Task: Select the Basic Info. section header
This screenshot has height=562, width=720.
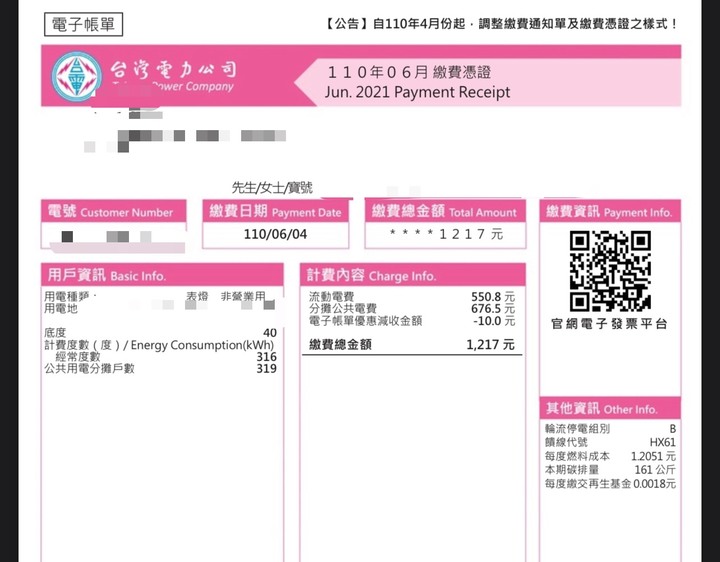Action: click(x=162, y=275)
